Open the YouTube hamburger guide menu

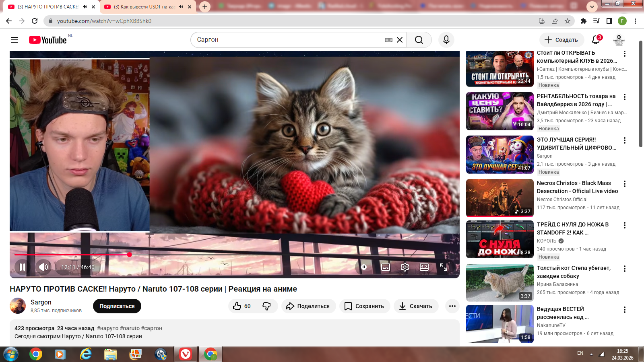pyautogui.click(x=14, y=40)
